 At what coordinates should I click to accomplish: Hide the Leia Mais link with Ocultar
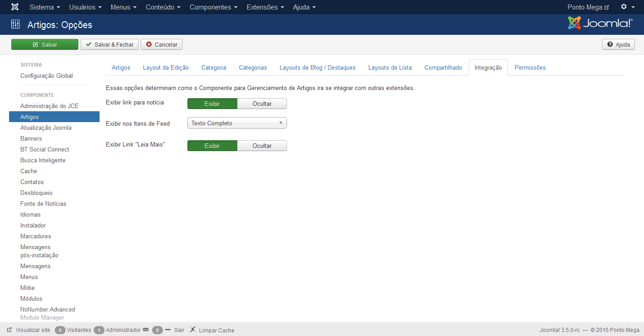262,145
